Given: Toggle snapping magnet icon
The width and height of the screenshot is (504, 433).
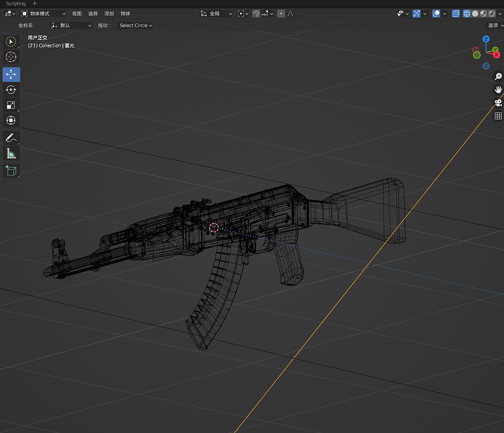Looking at the screenshot, I should 256,14.
